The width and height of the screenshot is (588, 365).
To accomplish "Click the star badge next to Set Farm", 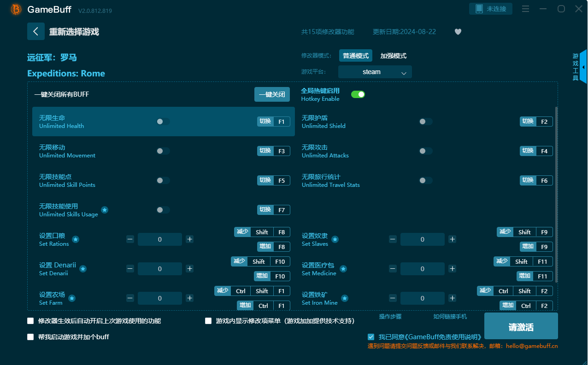I will [x=72, y=298].
